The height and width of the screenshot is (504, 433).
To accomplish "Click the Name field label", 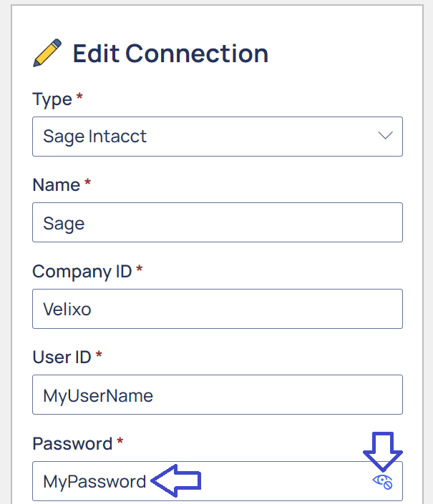I will coord(57,185).
